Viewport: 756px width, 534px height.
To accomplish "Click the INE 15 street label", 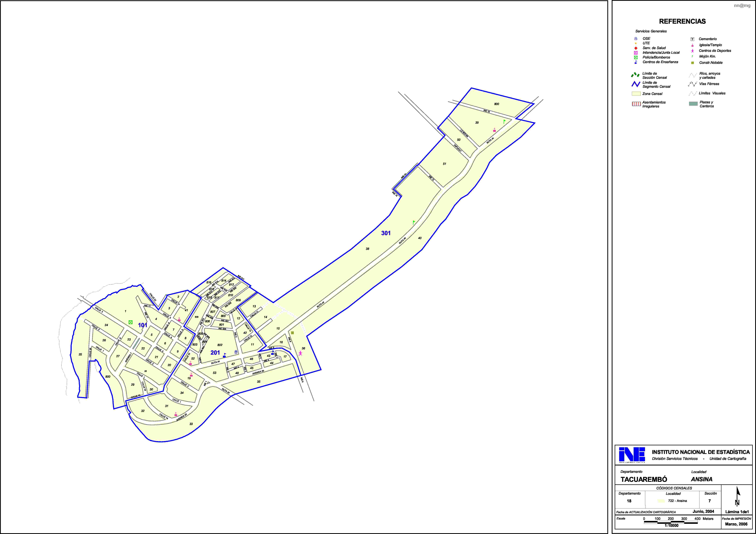I will [x=487, y=111].
